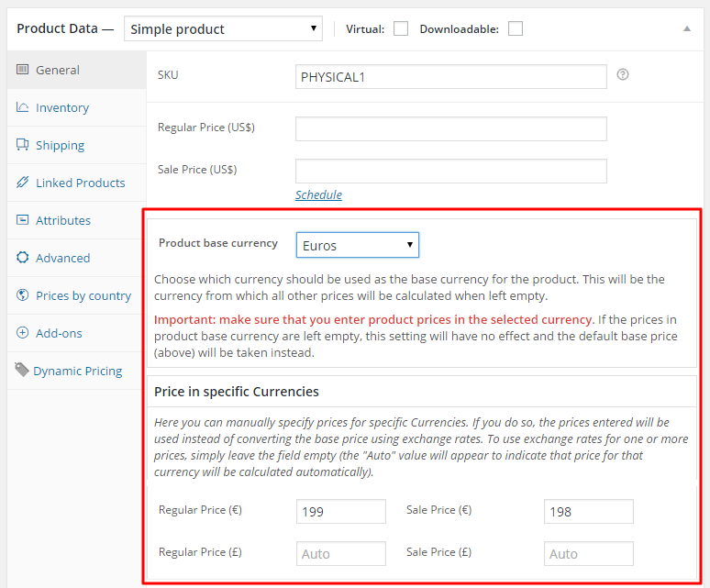
Task: Focus the Regular Price (£) Auto field
Action: (x=340, y=553)
